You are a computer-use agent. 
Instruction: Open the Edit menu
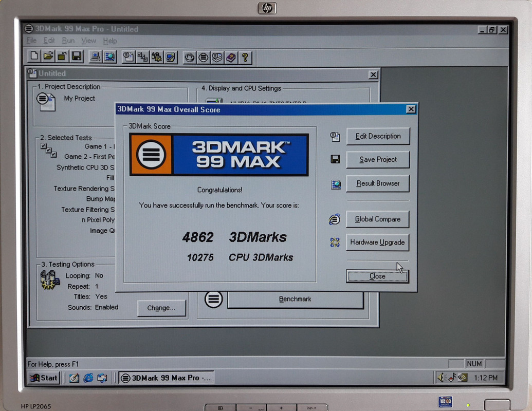click(49, 41)
